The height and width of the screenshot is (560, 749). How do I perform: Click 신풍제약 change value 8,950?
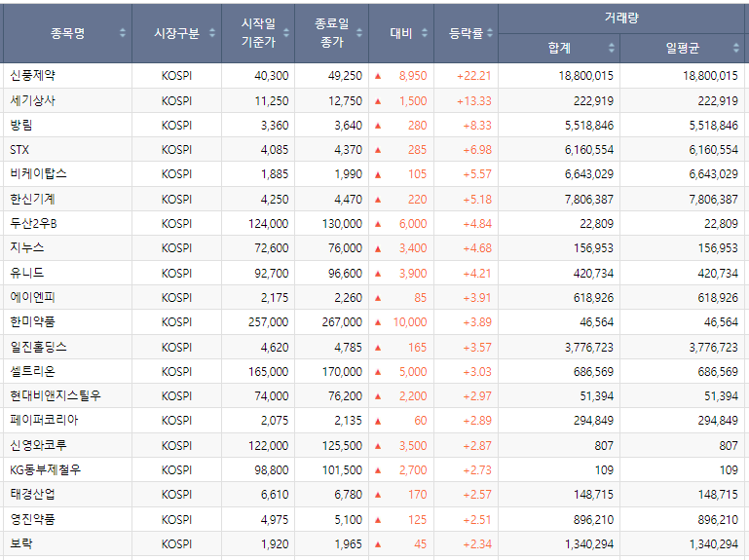click(413, 76)
